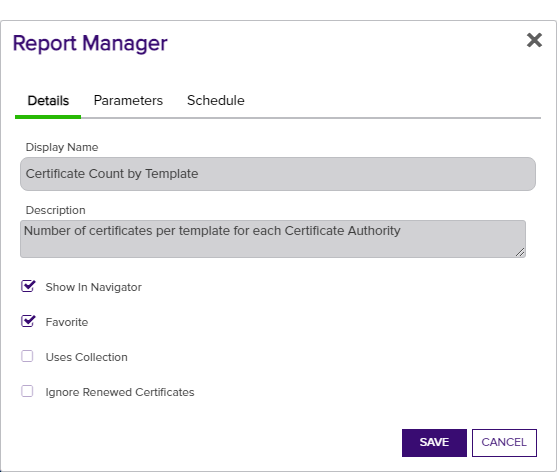
Task: Click the Display Name field label
Action: point(62,147)
